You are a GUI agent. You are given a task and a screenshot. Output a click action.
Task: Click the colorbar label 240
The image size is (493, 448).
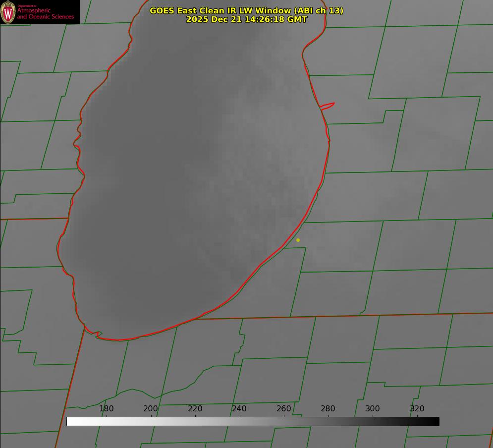click(239, 408)
